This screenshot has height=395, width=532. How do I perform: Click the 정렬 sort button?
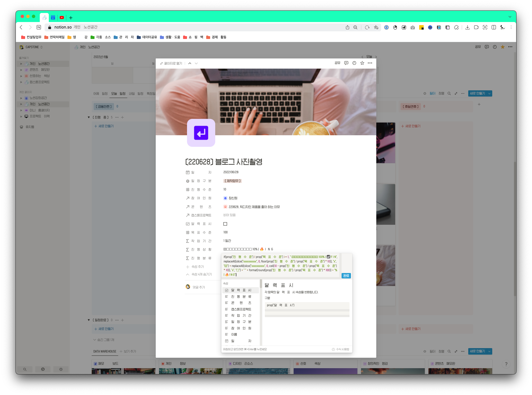441,93
